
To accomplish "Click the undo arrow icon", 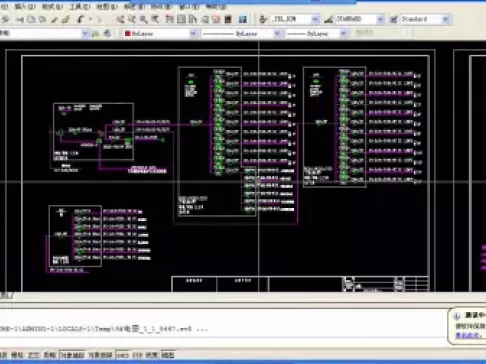I will click(80, 19).
